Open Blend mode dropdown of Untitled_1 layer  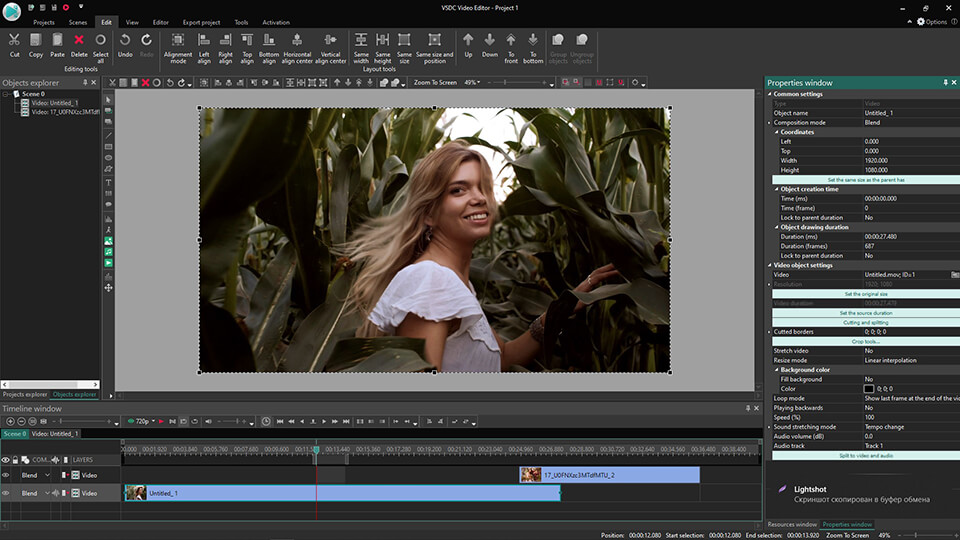point(47,493)
